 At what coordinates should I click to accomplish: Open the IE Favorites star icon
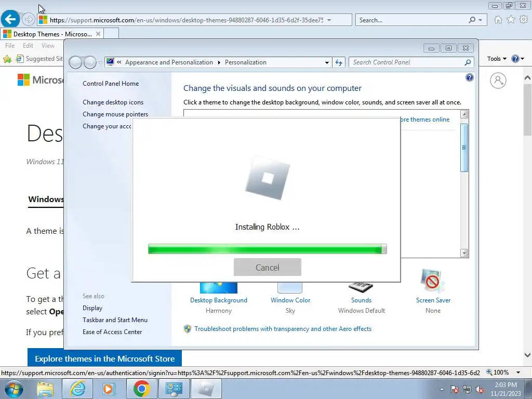pos(511,20)
